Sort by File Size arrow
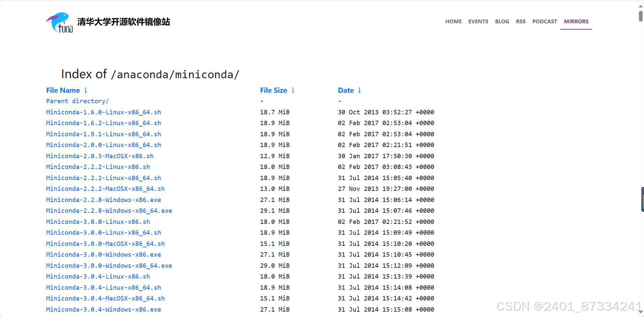Viewport: 644px width, 317px height. coord(293,90)
